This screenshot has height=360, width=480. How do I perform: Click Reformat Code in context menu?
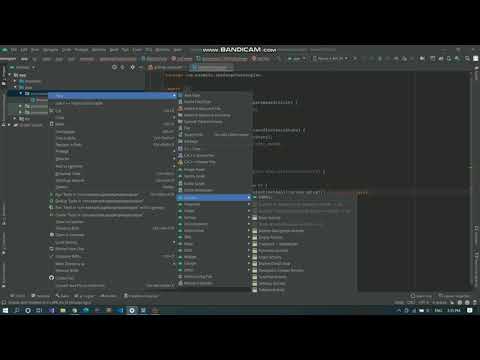[112, 174]
